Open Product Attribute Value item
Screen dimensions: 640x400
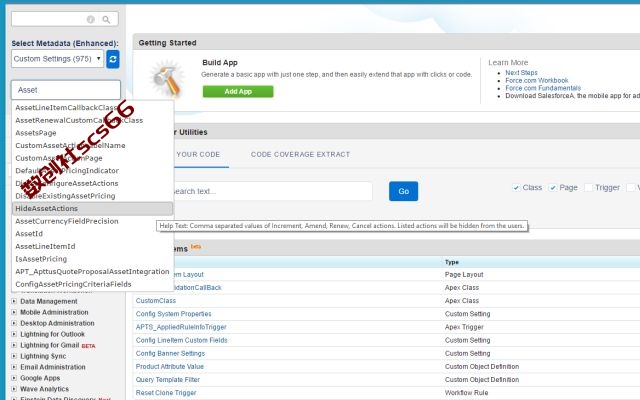coord(170,367)
